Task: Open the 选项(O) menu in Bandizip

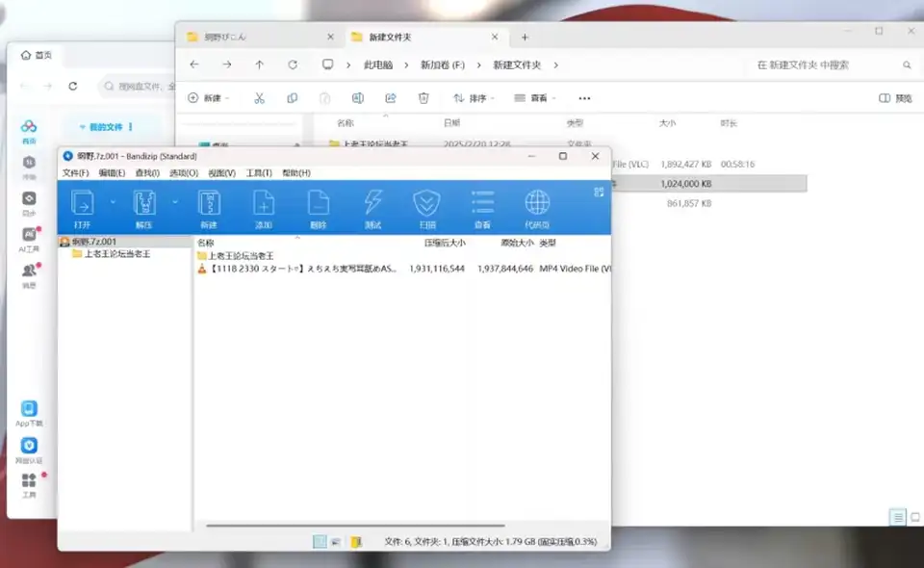Action: [x=184, y=172]
